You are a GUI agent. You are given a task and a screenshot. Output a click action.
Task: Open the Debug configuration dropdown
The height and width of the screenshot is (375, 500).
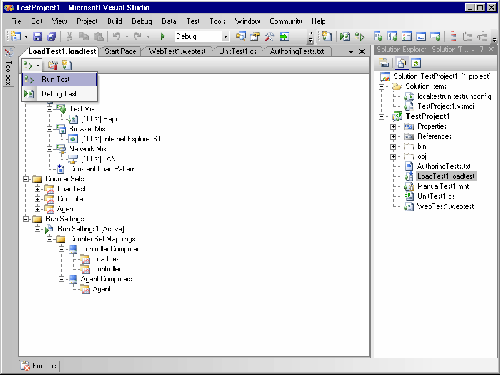click(x=226, y=36)
